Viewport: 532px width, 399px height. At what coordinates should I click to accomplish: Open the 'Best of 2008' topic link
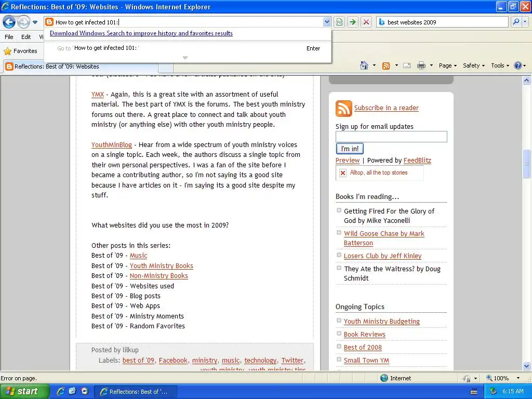(x=363, y=348)
